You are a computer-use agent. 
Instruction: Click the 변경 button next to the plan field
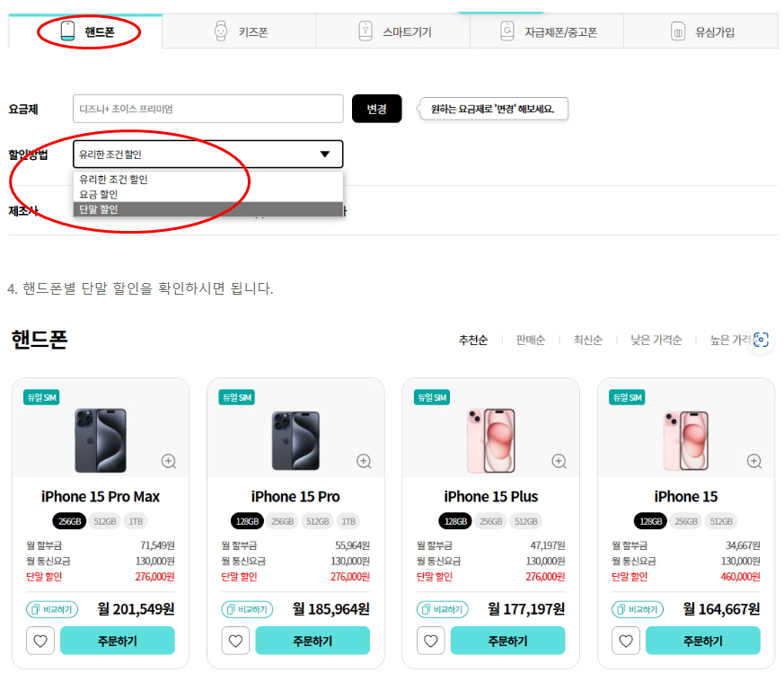[x=376, y=108]
